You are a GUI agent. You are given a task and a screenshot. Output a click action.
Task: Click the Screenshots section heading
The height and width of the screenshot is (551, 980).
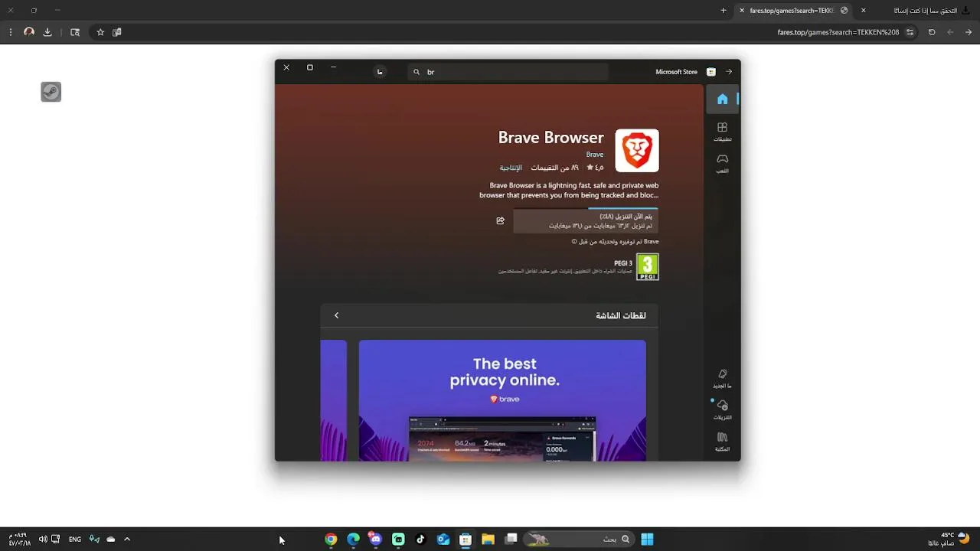point(621,315)
